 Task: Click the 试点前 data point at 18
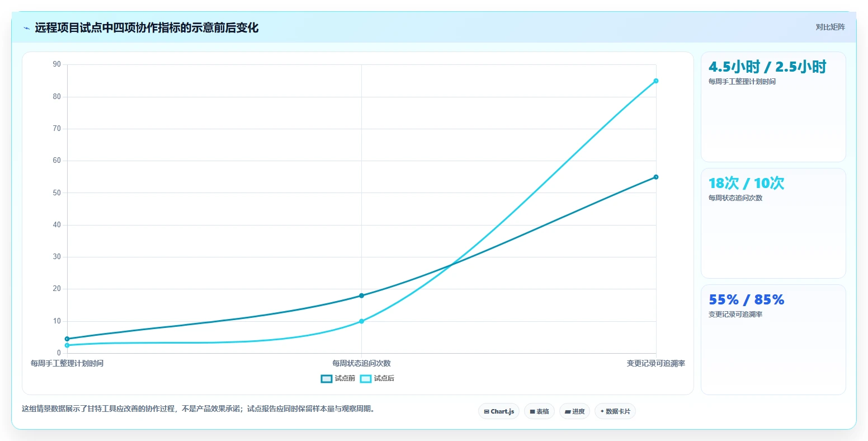(x=361, y=295)
